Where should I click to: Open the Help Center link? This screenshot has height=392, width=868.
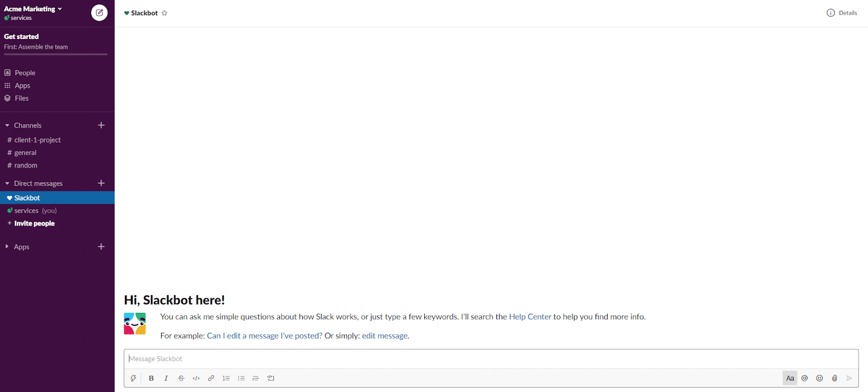[529, 317]
